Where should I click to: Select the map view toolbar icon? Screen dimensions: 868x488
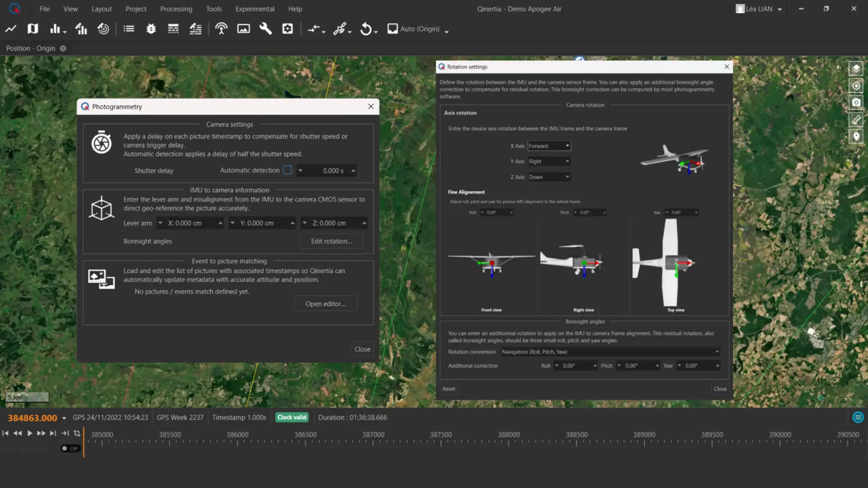[x=32, y=28]
